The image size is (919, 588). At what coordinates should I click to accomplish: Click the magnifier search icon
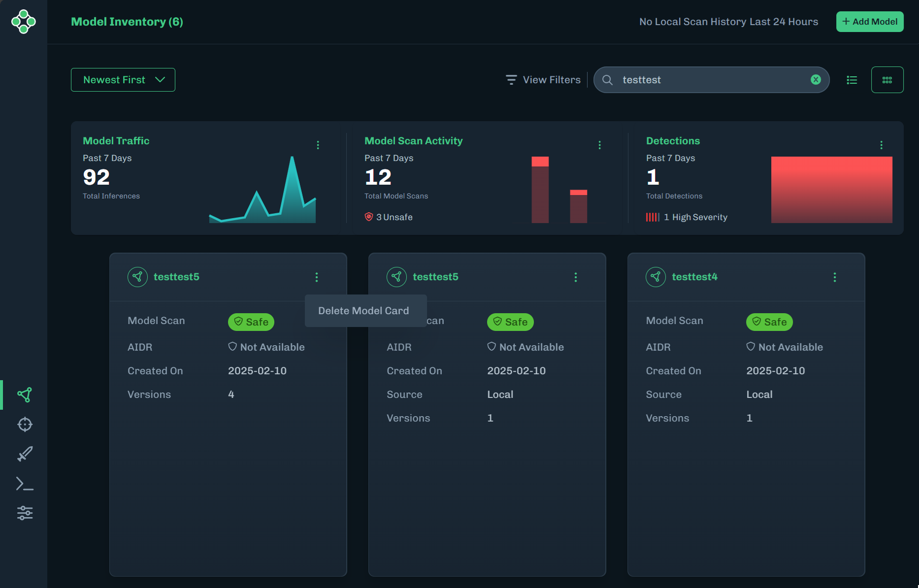(x=608, y=80)
